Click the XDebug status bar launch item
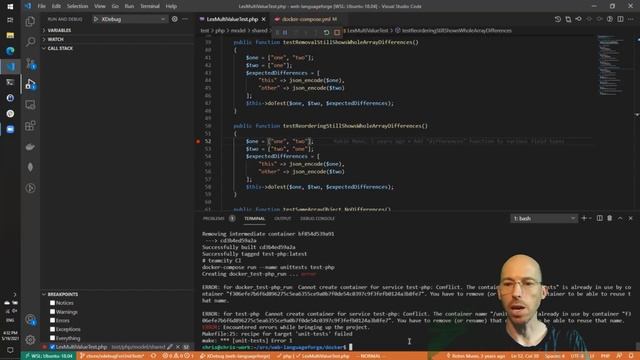The image size is (640, 360). [x=236, y=356]
